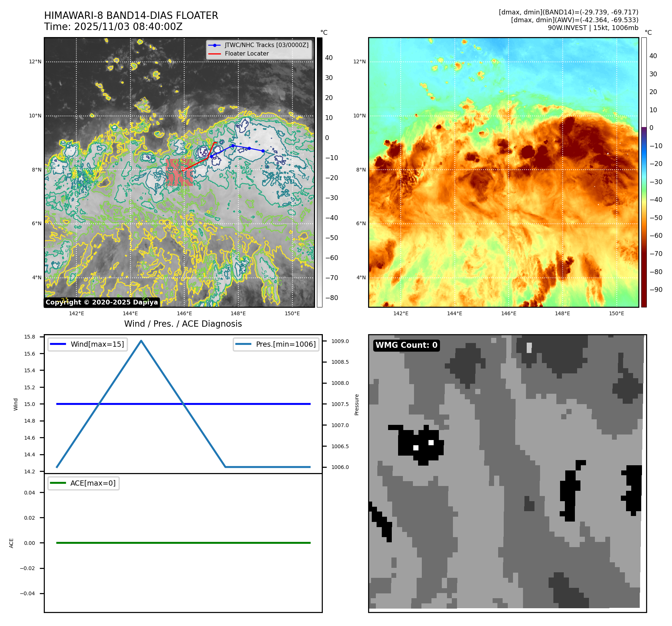Click the Copyright 2020-2025 Dapiya watermark
Viewport: 672px width, 626px height.
(102, 302)
